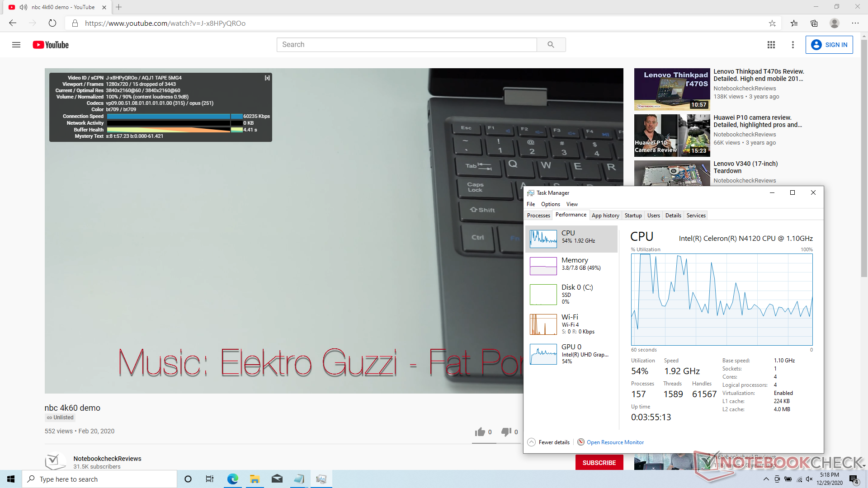Screen dimensions: 868x488
Task: Open browser Settings and more menu
Action: (855, 23)
